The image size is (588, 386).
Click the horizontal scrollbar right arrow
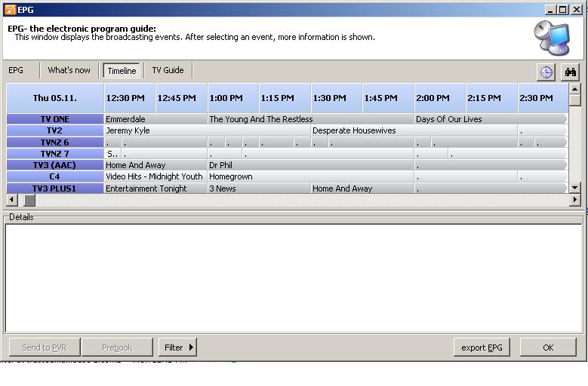point(574,200)
